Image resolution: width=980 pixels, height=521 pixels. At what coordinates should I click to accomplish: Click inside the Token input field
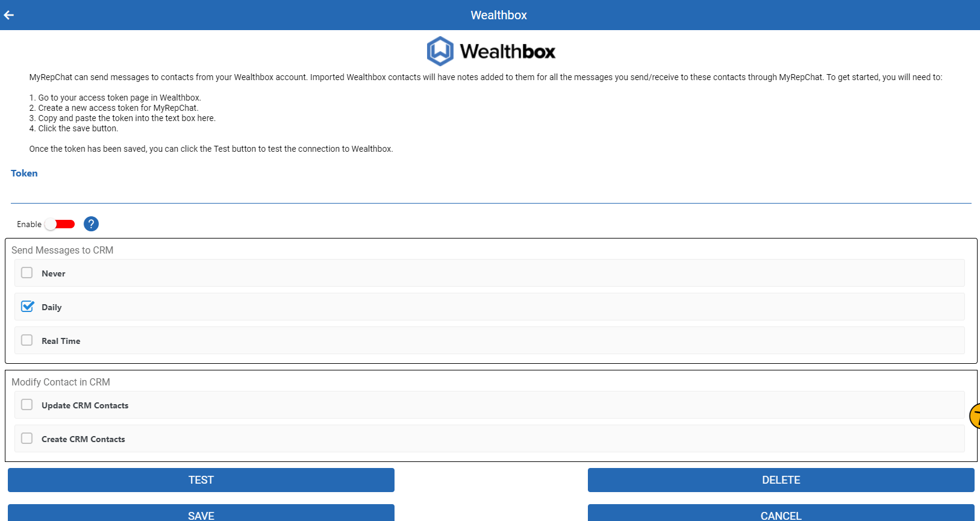pos(490,193)
